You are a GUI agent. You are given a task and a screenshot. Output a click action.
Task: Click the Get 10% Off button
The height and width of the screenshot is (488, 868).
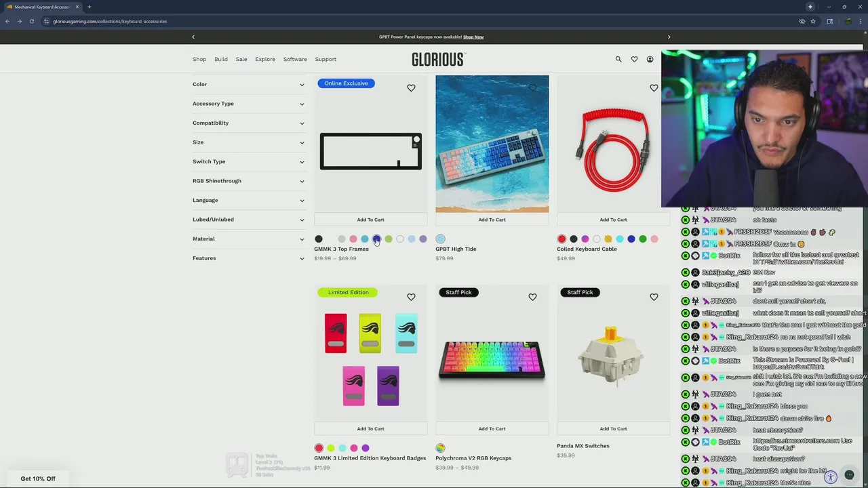tap(38, 479)
